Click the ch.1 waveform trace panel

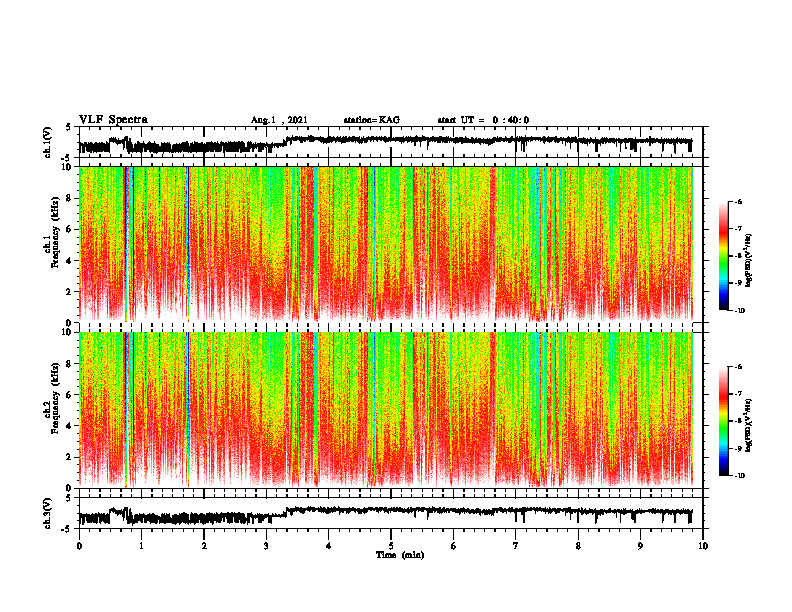click(x=391, y=142)
